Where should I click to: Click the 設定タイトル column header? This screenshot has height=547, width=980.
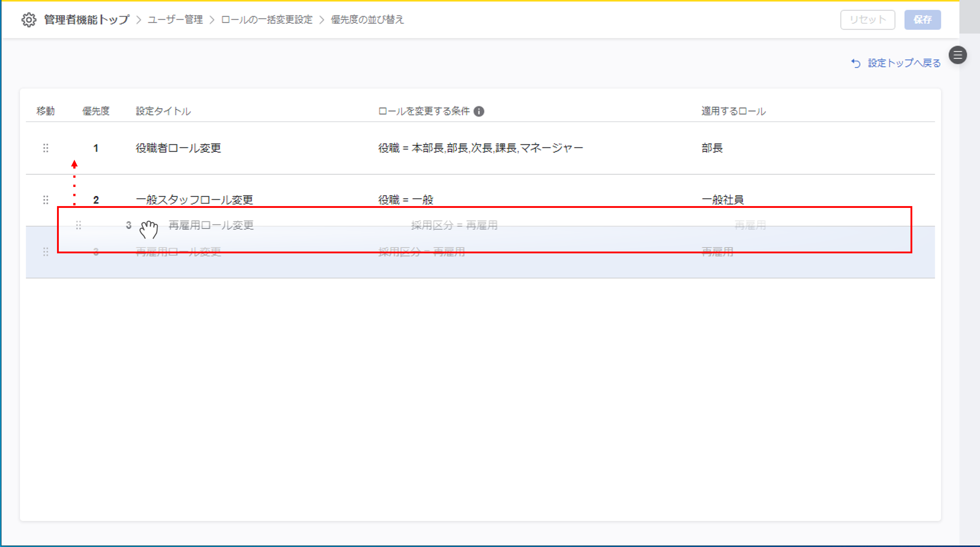(x=163, y=111)
